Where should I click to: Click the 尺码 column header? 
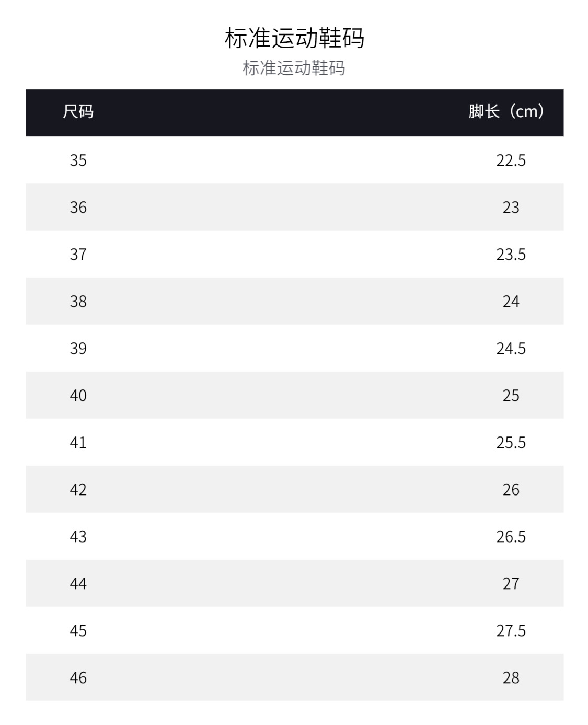pyautogui.click(x=78, y=112)
